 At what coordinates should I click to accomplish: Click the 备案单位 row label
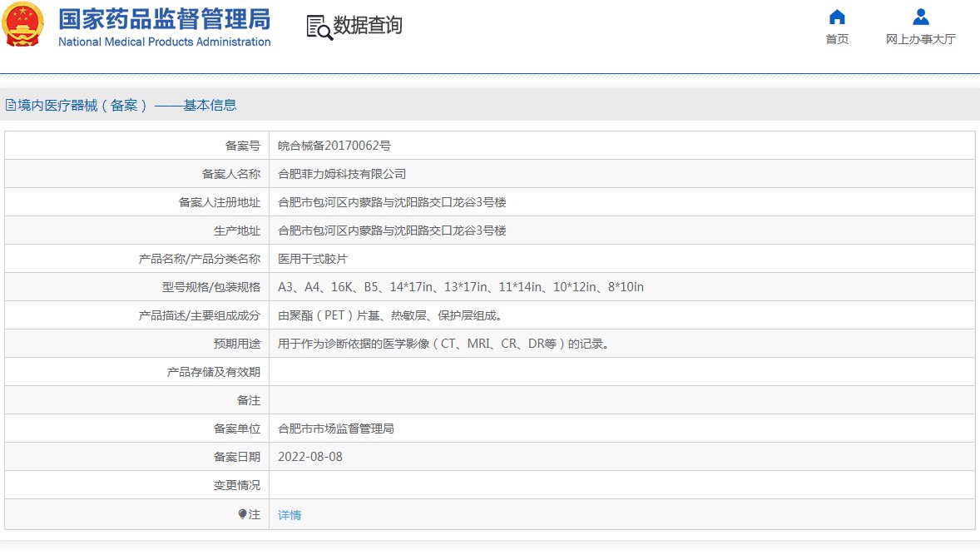237,429
